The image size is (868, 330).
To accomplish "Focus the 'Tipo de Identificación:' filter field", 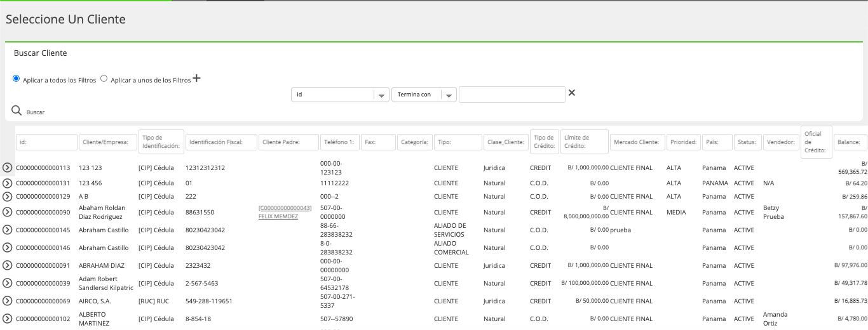I will [x=161, y=142].
